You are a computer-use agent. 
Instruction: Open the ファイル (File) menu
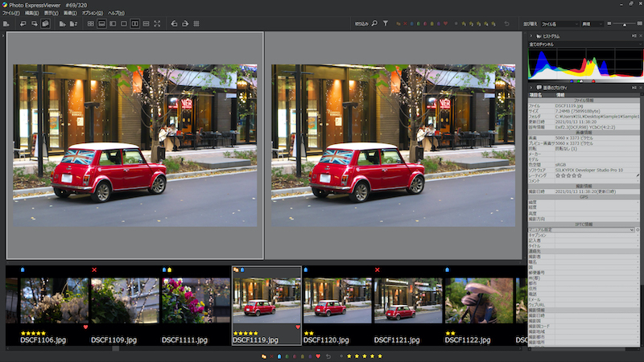click(11, 13)
